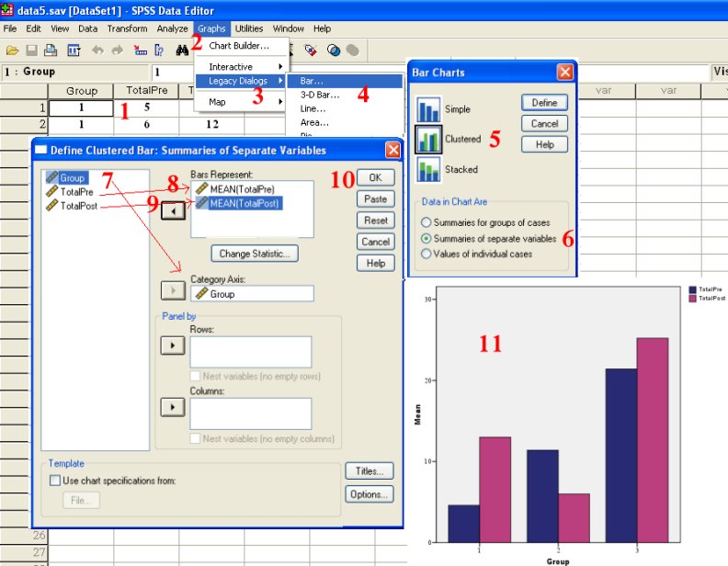This screenshot has width=728, height=566.
Task: Choose Line... menu entry
Action: [x=345, y=108]
